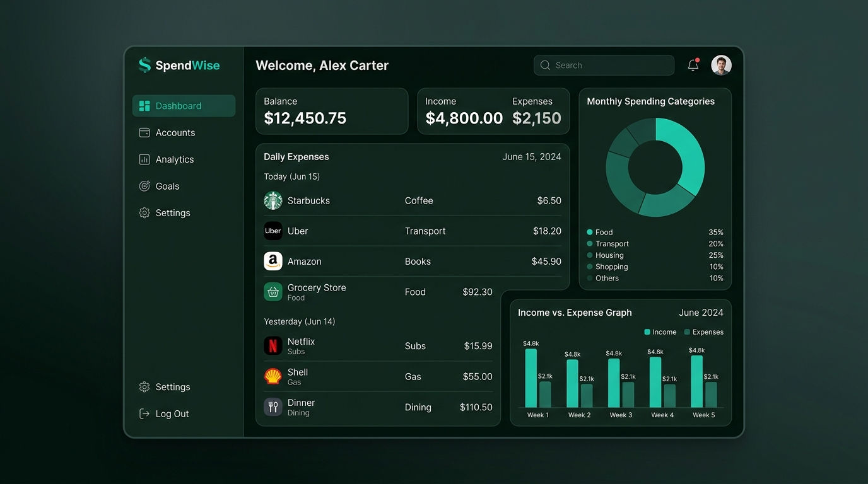The height and width of the screenshot is (484, 868).
Task: Click the Shell gas icon
Action: [x=273, y=376]
